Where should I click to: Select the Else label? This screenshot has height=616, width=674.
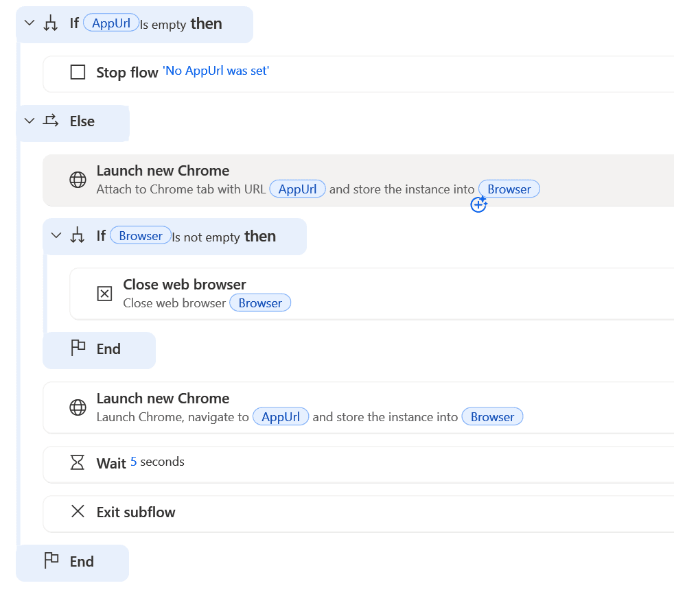click(82, 121)
